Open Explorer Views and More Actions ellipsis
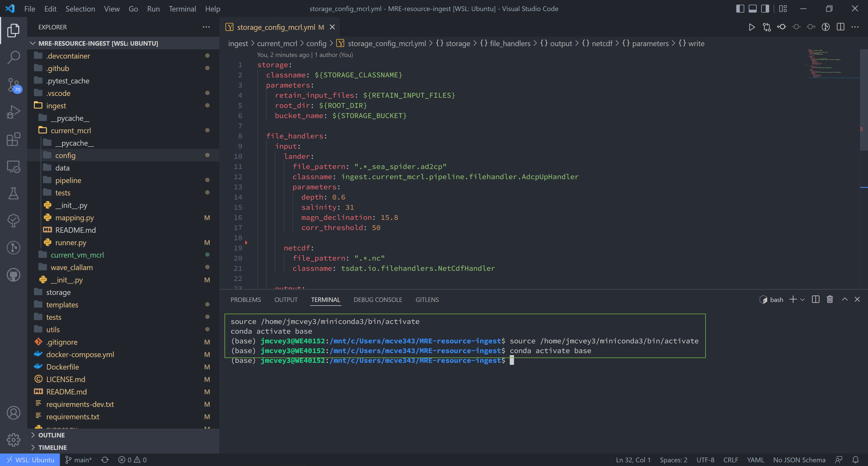The height and width of the screenshot is (466, 868). coord(206,27)
